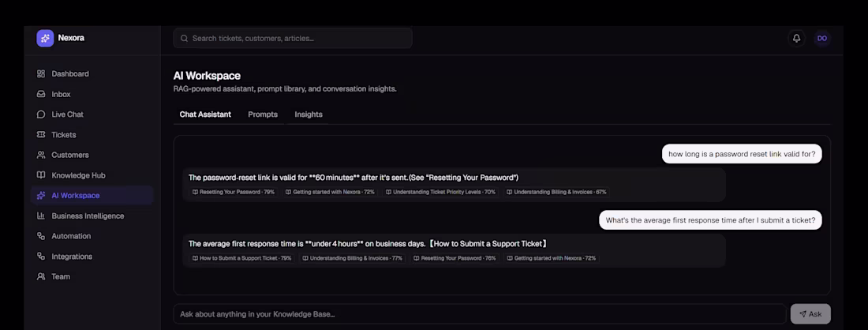Screen dimensions: 868x330
Task: Click the Nexora logo icon
Action: click(x=46, y=38)
